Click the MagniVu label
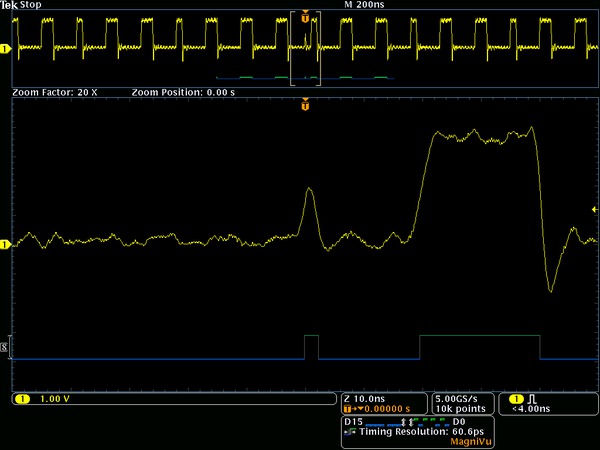The image size is (600, 450). click(471, 442)
